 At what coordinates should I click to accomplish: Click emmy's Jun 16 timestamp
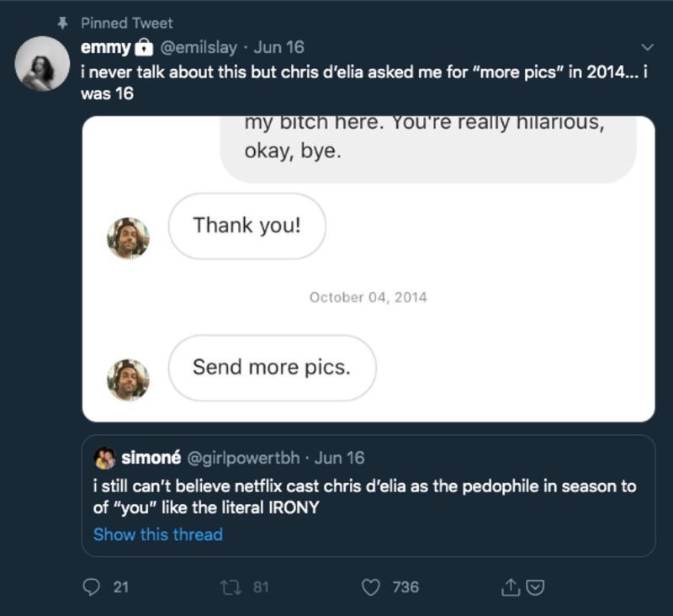279,47
